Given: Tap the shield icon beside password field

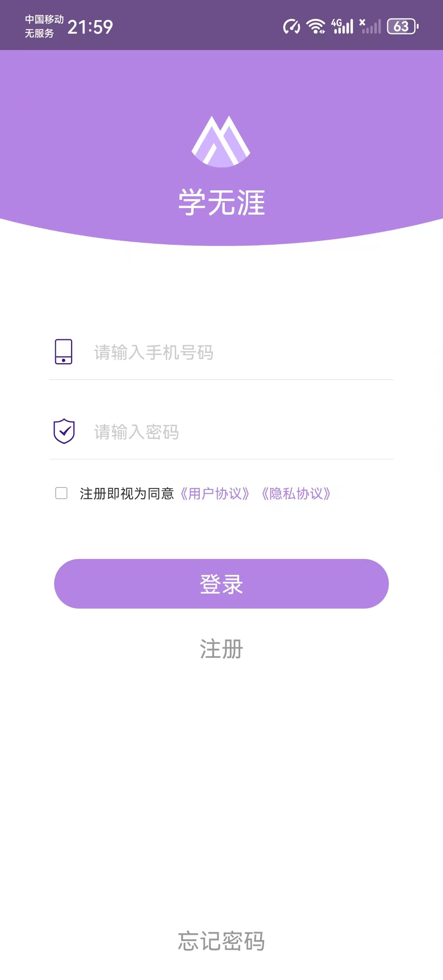Looking at the screenshot, I should (64, 431).
